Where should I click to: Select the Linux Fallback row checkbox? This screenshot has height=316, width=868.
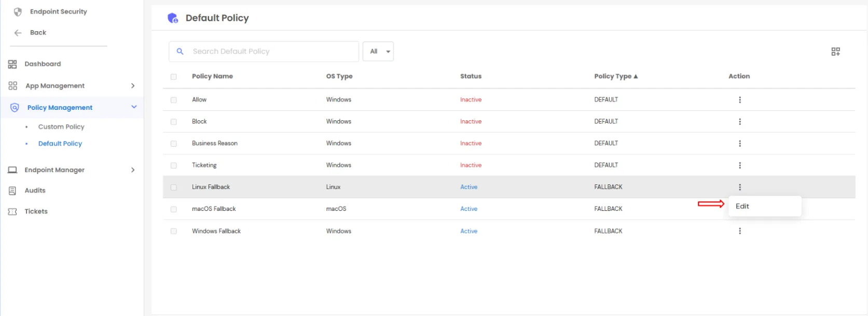(x=174, y=188)
